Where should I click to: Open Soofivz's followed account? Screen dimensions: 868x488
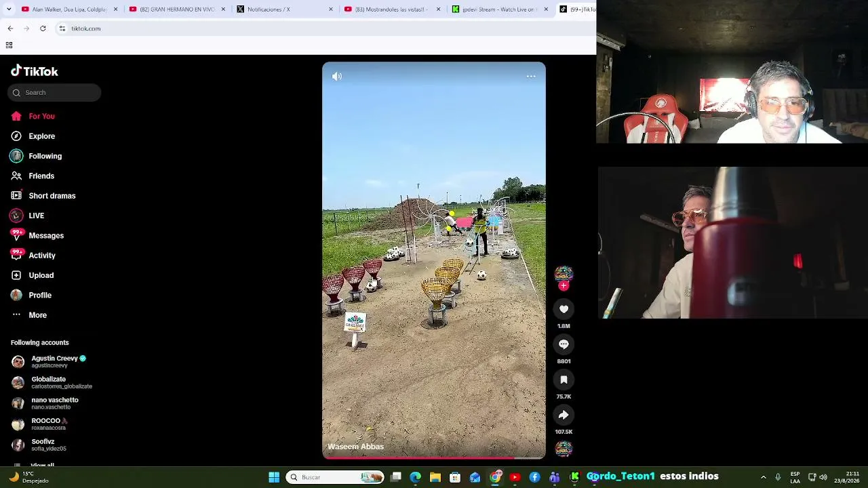tap(54, 445)
